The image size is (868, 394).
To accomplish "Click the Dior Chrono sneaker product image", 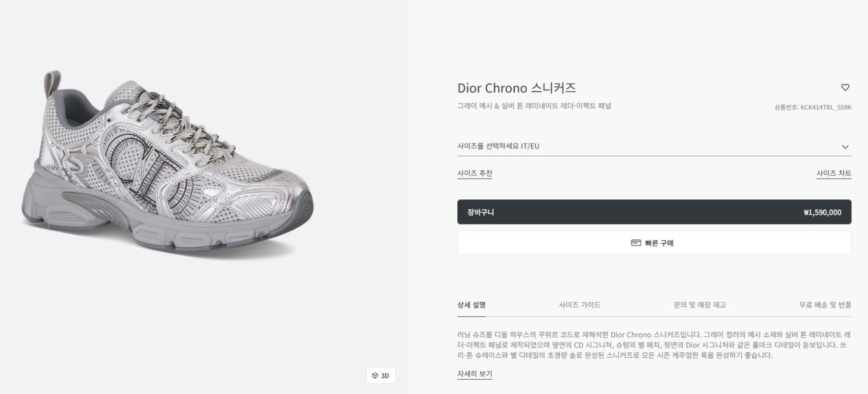I will coord(167,166).
